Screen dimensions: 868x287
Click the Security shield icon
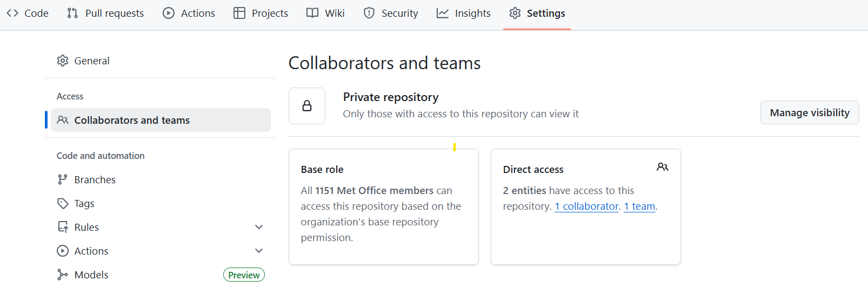click(369, 13)
